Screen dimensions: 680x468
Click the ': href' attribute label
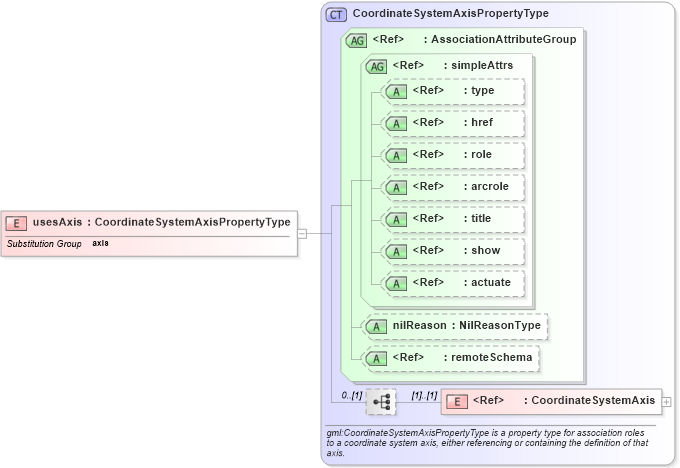pos(478,122)
